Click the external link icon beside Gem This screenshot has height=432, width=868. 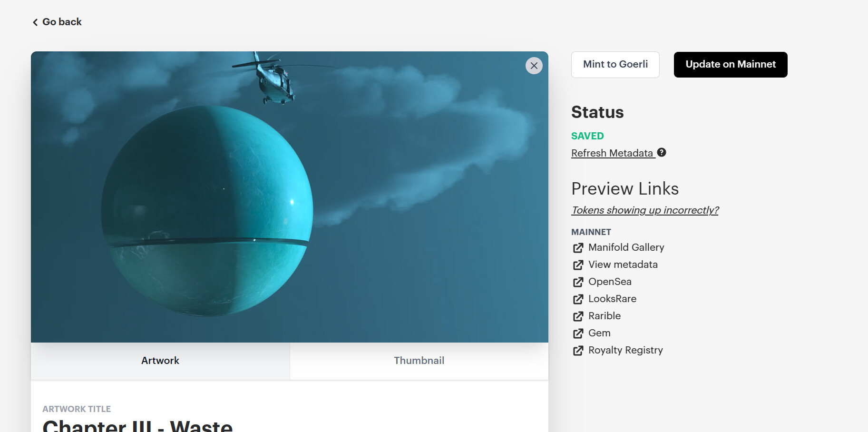(x=578, y=334)
